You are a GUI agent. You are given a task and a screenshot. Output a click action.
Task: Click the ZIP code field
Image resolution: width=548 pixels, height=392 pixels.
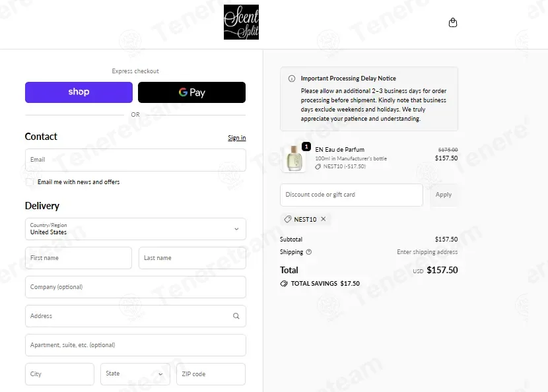point(211,374)
